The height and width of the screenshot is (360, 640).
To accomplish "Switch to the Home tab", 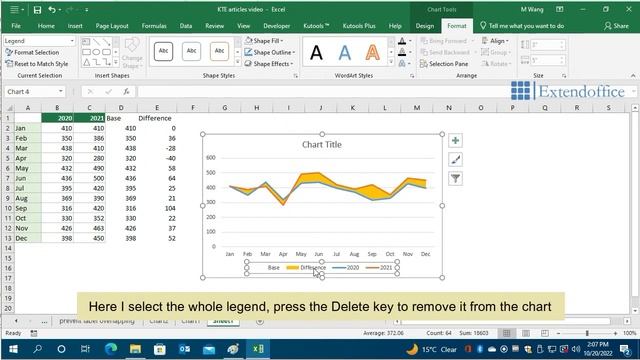I will (x=46, y=26).
